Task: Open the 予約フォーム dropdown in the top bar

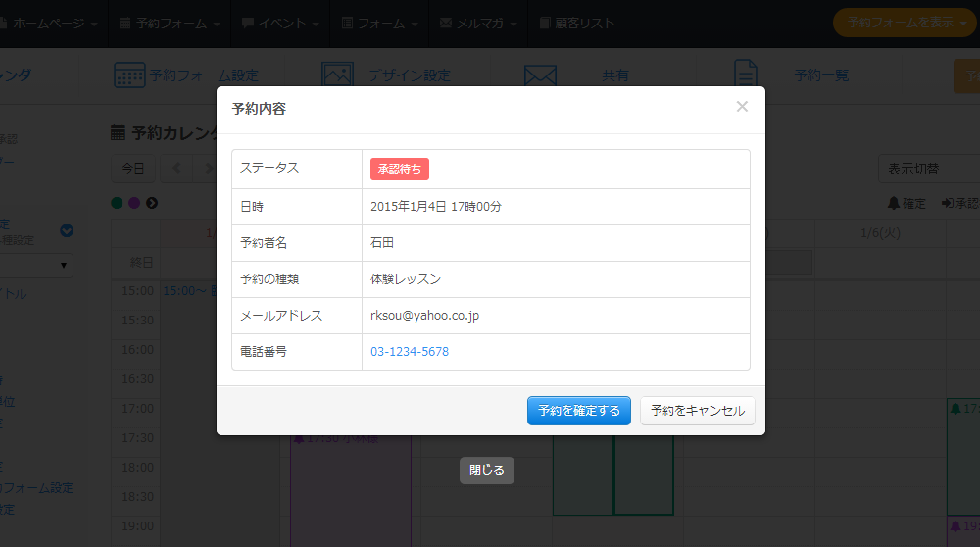Action: point(169,23)
